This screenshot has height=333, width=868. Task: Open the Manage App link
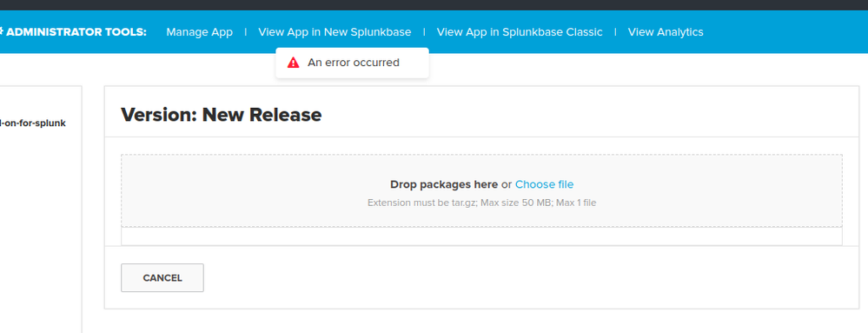click(x=199, y=32)
